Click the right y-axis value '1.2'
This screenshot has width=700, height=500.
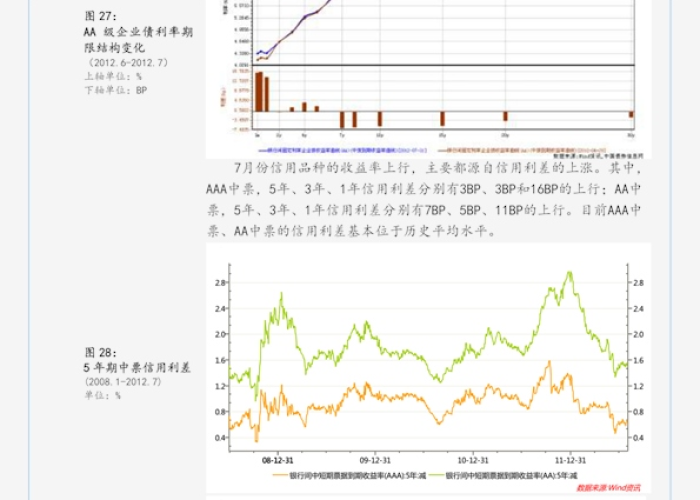coord(638,386)
